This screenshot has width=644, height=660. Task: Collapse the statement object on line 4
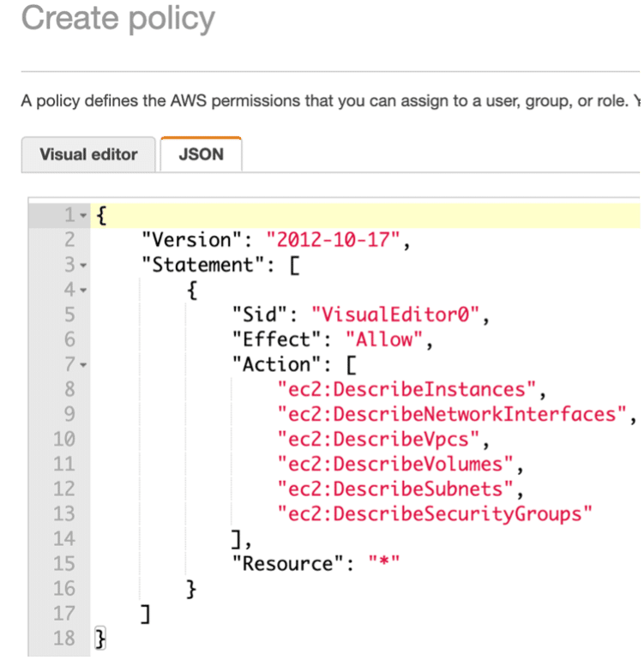point(83,290)
